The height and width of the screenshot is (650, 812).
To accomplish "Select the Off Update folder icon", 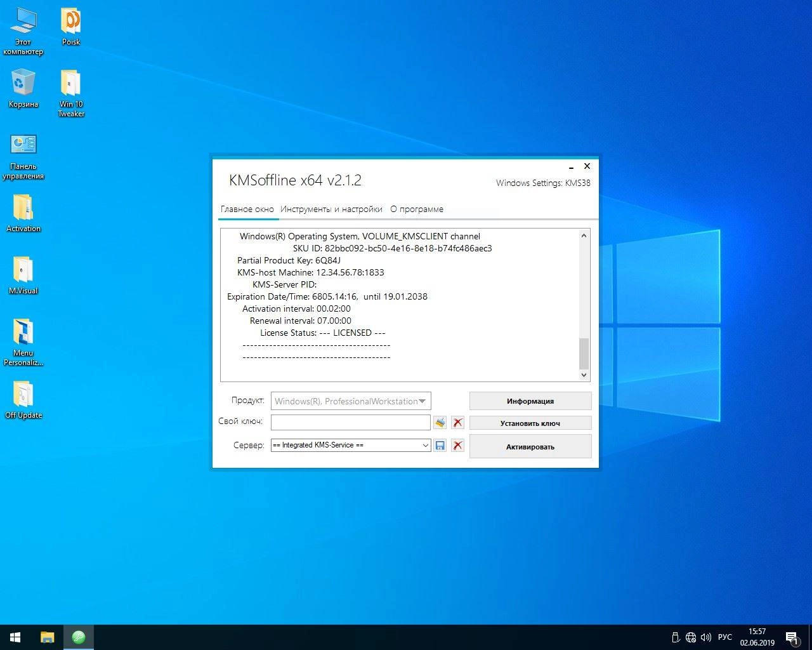I will coord(23,400).
